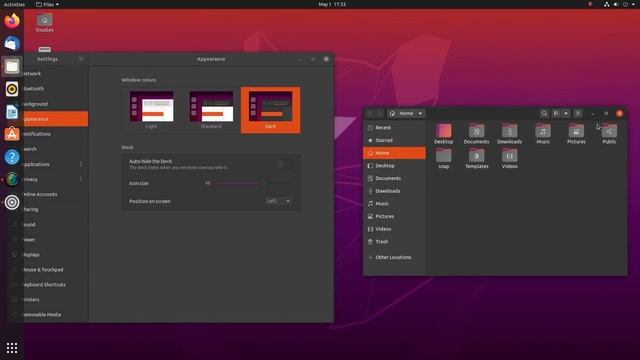Image resolution: width=640 pixels, height=360 pixels.
Task: Go forward in Files navigation
Action: point(380,113)
